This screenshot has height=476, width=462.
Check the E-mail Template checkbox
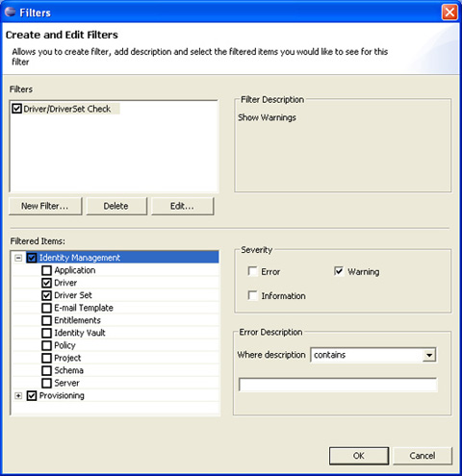[46, 308]
